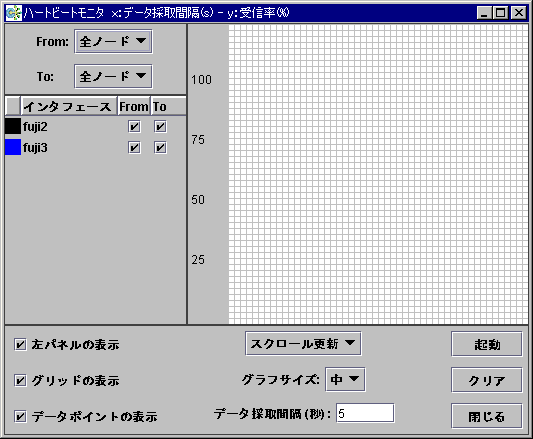Open the グラフサイズ dropdown set to 中
Image resolution: width=533 pixels, height=439 pixels.
click(345, 379)
